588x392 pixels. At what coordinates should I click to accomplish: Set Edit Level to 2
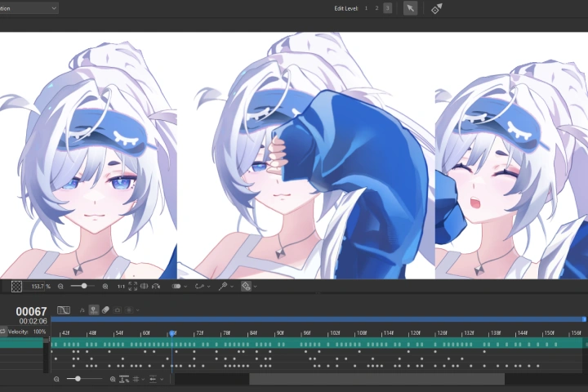click(x=376, y=8)
